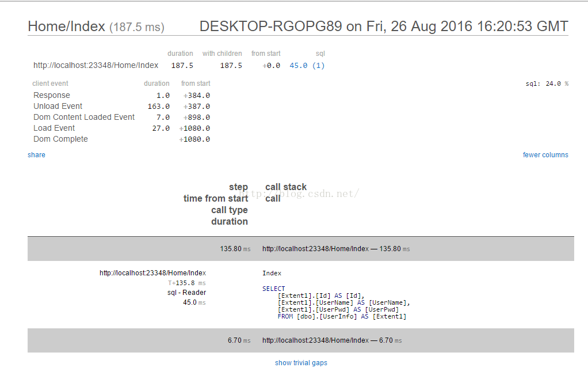Click the sql: 24.0 % indicator
The height and width of the screenshot is (375, 588).
pos(547,84)
